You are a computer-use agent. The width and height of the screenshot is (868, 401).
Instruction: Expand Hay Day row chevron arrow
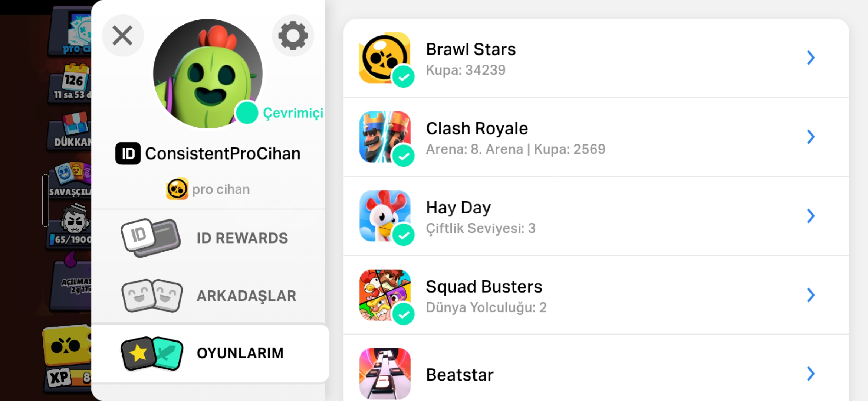811,216
